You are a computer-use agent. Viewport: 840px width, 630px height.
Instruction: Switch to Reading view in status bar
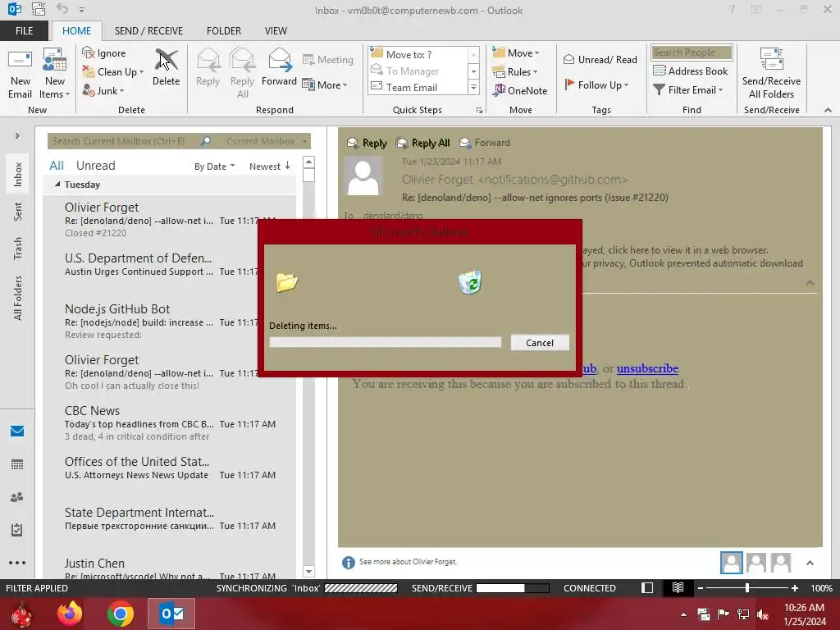point(678,587)
